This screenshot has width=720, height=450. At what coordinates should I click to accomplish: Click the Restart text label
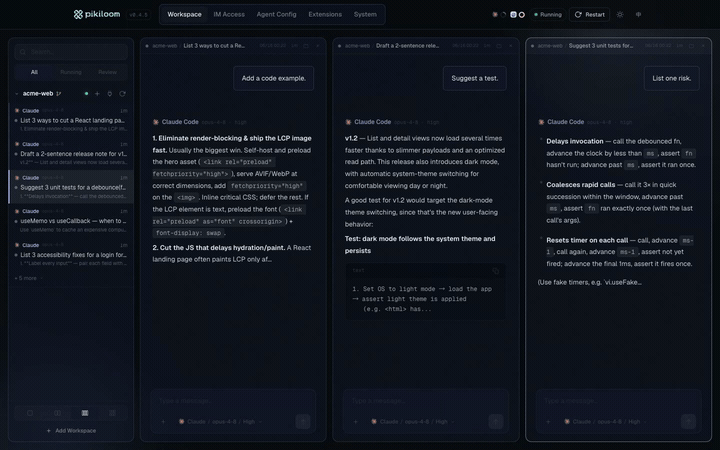pos(595,15)
